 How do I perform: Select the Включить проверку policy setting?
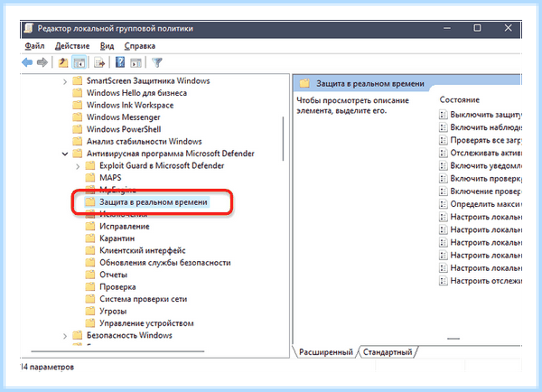pos(486,178)
